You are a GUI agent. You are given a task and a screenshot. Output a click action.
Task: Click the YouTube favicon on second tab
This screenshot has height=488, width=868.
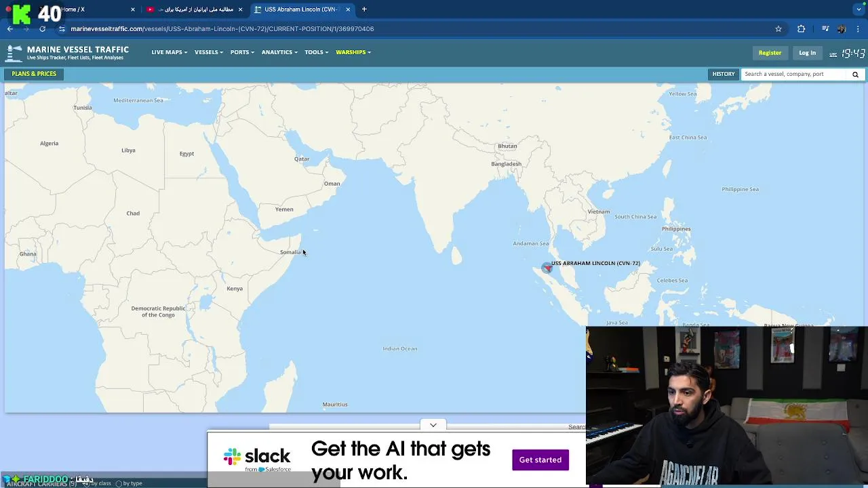pos(151,9)
